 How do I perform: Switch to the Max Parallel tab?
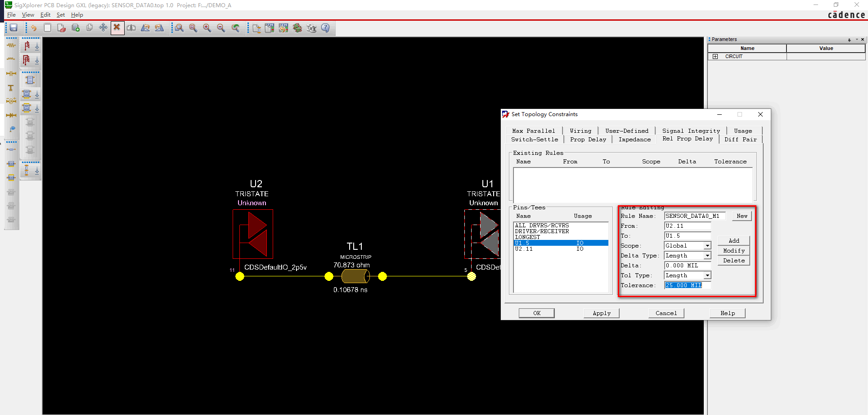click(x=534, y=131)
